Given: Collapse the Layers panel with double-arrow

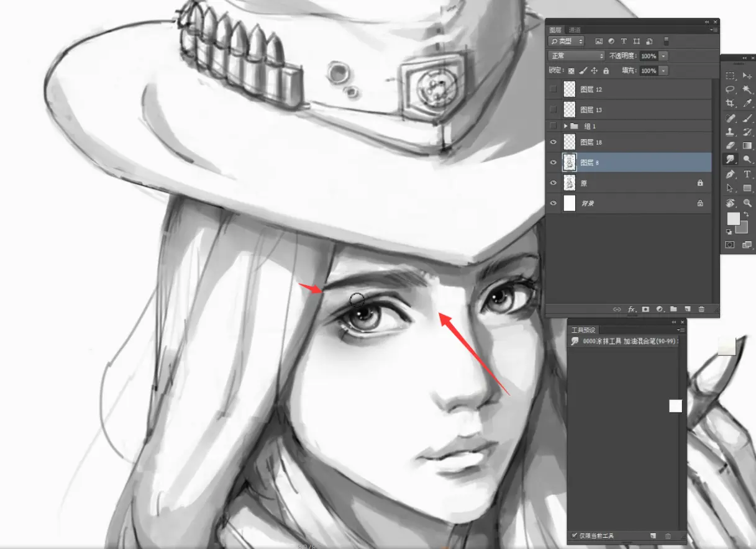Looking at the screenshot, I should (706, 22).
